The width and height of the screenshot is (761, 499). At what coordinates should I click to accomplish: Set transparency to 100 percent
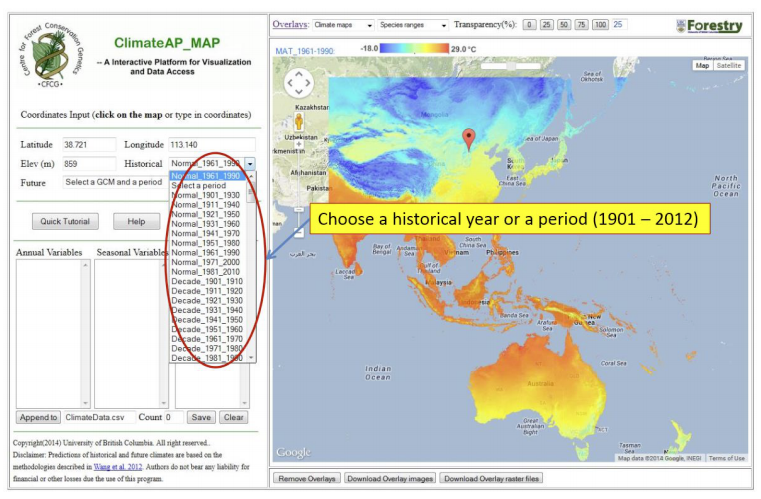pyautogui.click(x=600, y=25)
